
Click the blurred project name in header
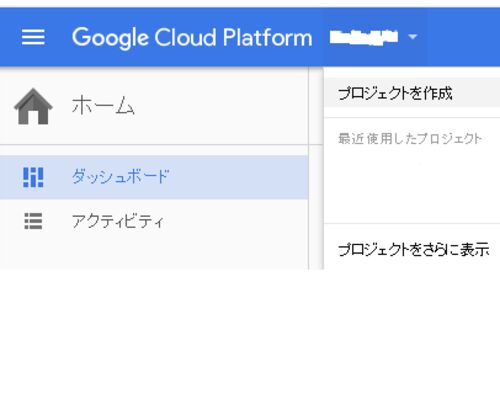tap(364, 37)
